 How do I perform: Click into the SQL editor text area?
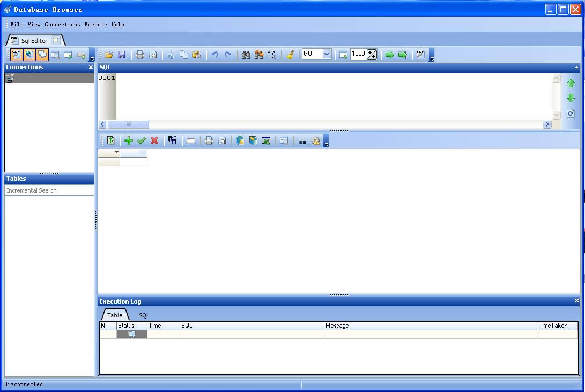334,97
